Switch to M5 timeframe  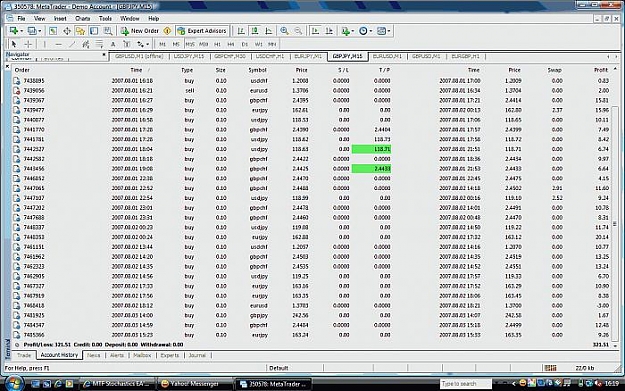(x=176, y=44)
